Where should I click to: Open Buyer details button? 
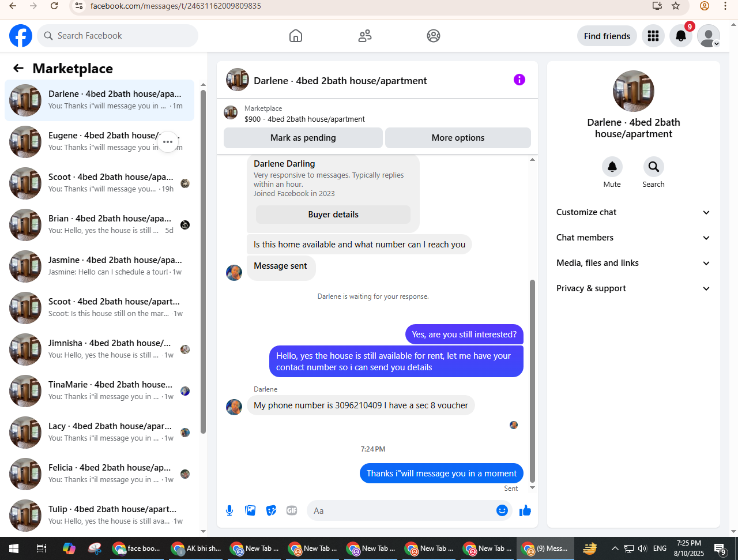coord(333,215)
